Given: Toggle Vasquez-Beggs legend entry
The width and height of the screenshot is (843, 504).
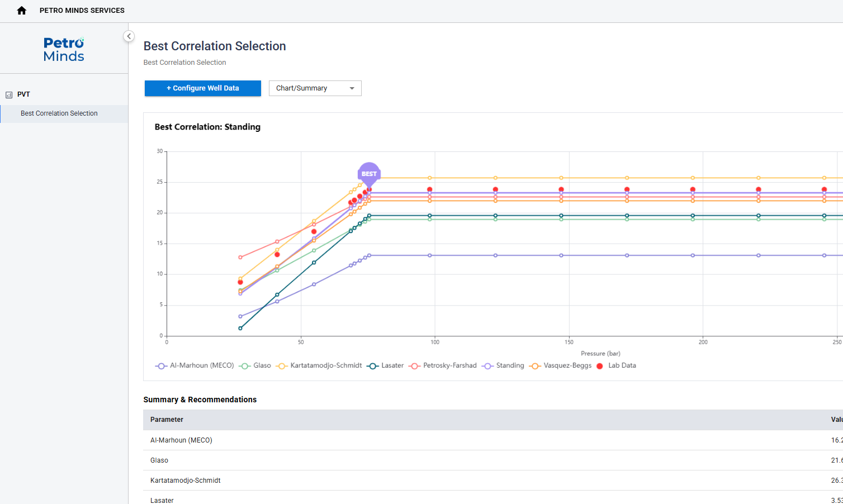Looking at the screenshot, I should (x=560, y=366).
